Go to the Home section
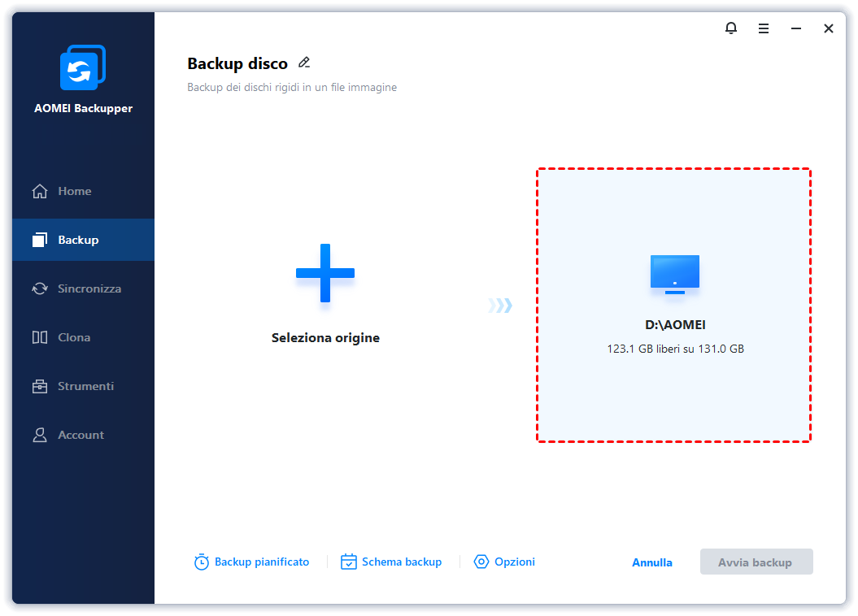 (x=83, y=191)
